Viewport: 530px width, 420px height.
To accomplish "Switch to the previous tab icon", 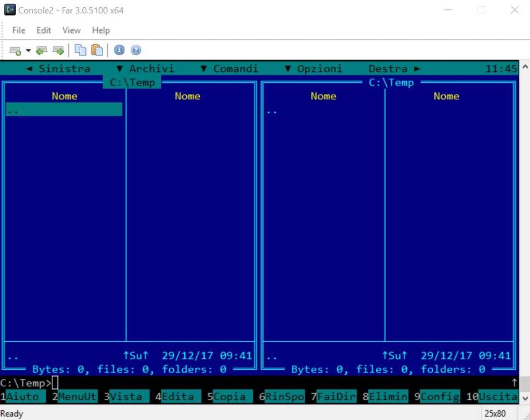I will (x=41, y=50).
